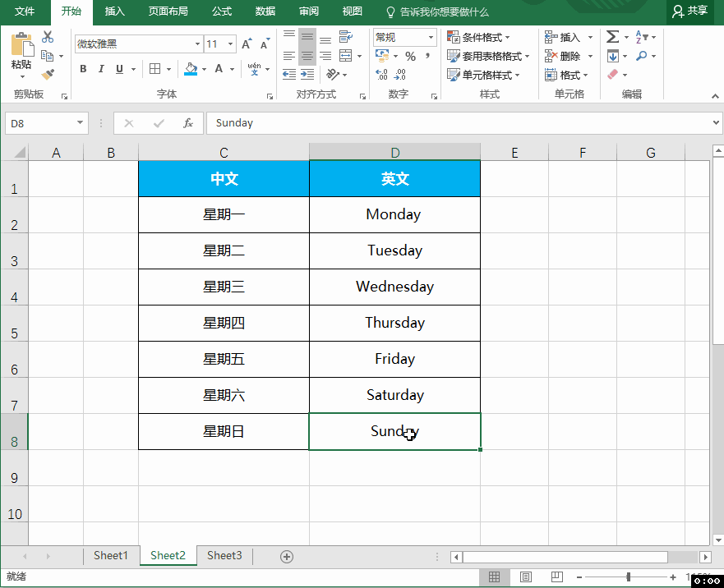Increase font size with large A icon
This screenshot has height=588, width=724.
[247, 44]
